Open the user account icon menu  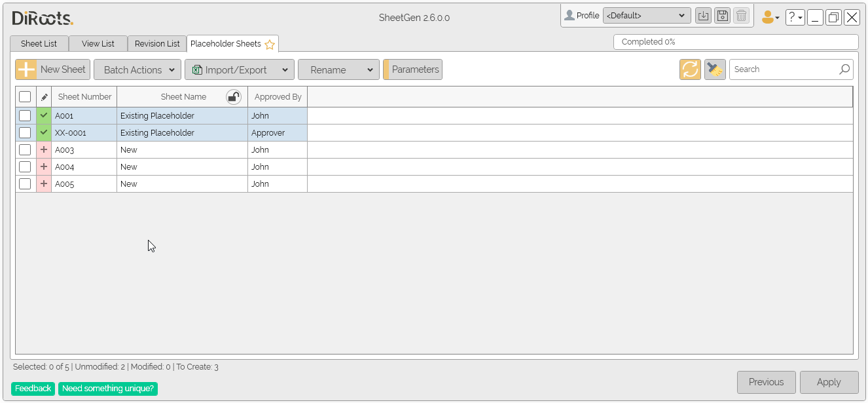[770, 18]
